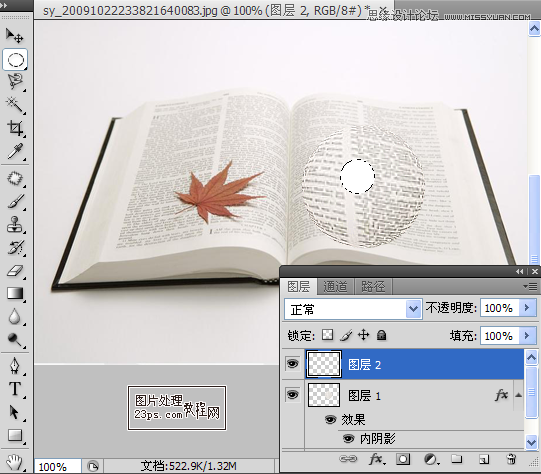Click the 图层 1 fx indicator
The image size is (541, 474).
[x=501, y=395]
